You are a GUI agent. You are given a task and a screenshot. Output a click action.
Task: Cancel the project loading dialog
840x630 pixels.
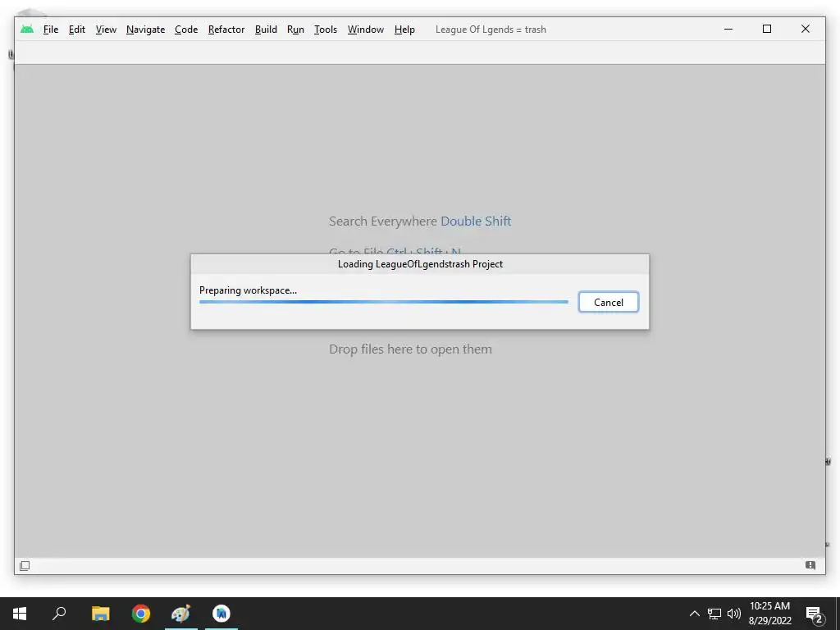click(609, 302)
